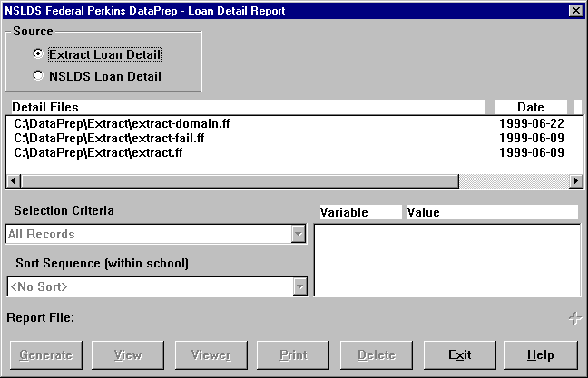Close the Loan Detail Report window

(575, 11)
